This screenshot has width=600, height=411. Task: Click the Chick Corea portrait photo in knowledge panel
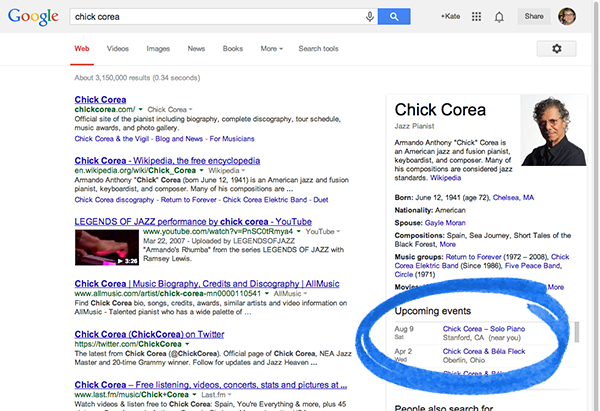click(x=554, y=130)
